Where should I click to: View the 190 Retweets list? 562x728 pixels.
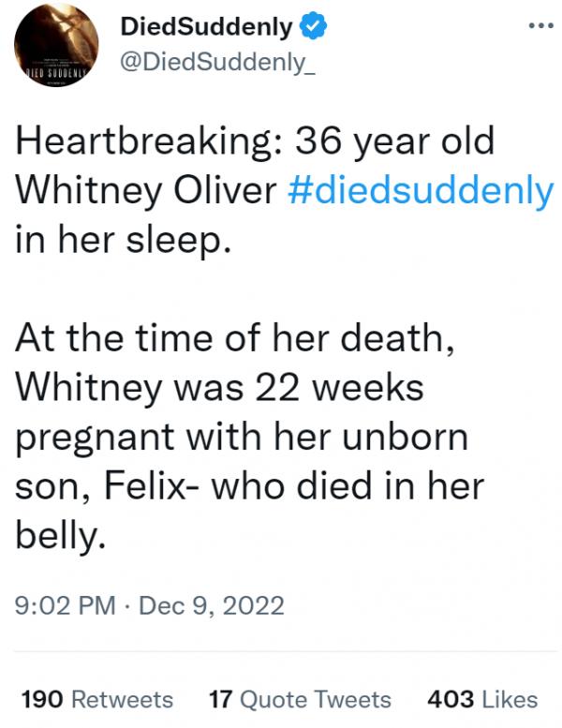pyautogui.click(x=96, y=699)
